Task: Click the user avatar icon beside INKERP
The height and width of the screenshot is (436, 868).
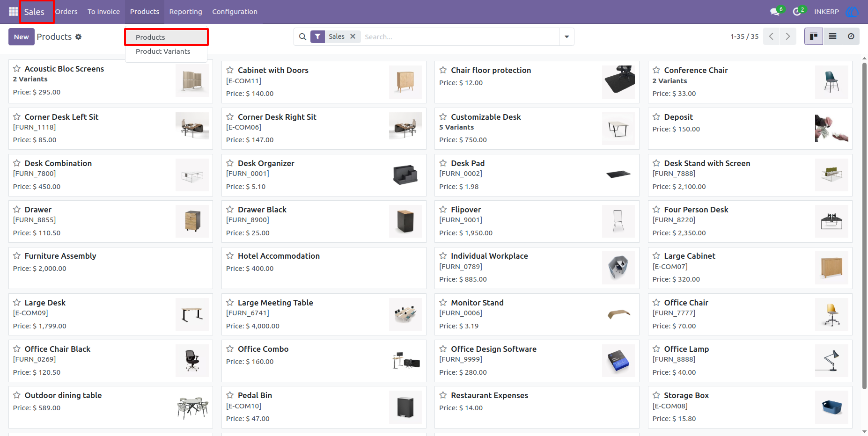Action: pyautogui.click(x=852, y=12)
